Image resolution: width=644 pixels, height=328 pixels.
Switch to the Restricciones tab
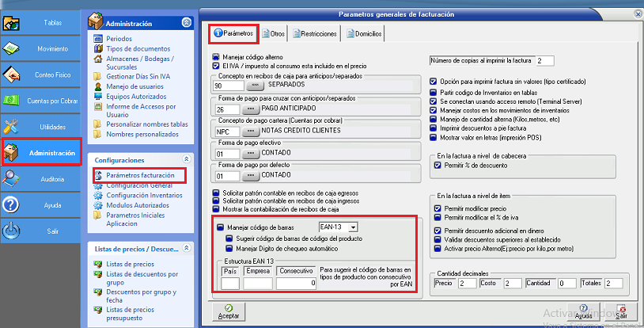[x=315, y=34]
